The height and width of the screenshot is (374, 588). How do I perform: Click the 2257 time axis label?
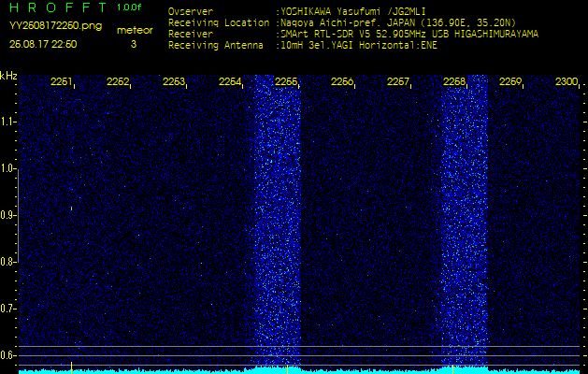coord(398,81)
